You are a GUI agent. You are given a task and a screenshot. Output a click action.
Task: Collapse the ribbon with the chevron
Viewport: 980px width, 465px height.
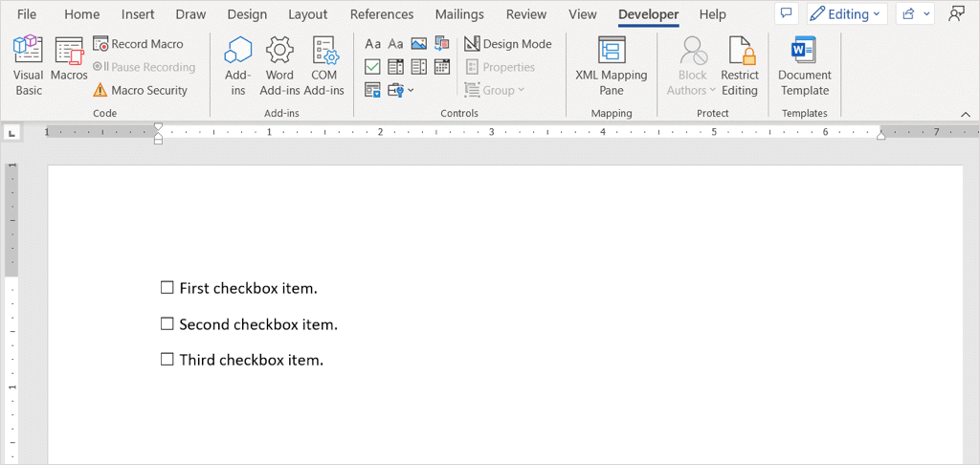tap(966, 114)
